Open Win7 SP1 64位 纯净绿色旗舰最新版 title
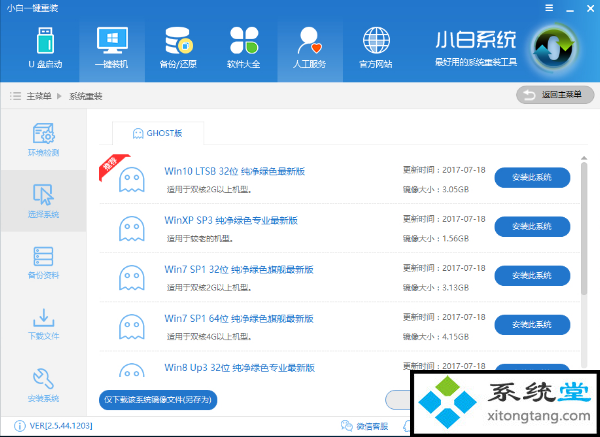The width and height of the screenshot is (600, 437). tap(239, 318)
